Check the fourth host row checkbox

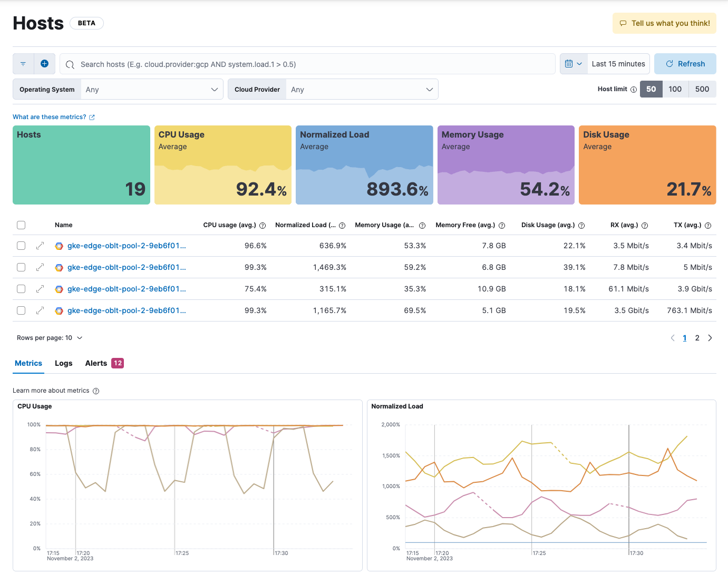coord(21,310)
